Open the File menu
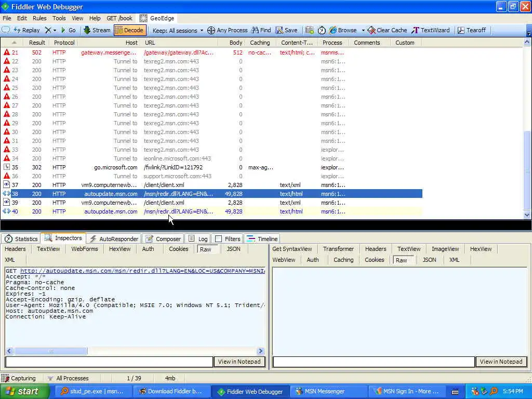Image resolution: width=532 pixels, height=399 pixels. [x=7, y=18]
